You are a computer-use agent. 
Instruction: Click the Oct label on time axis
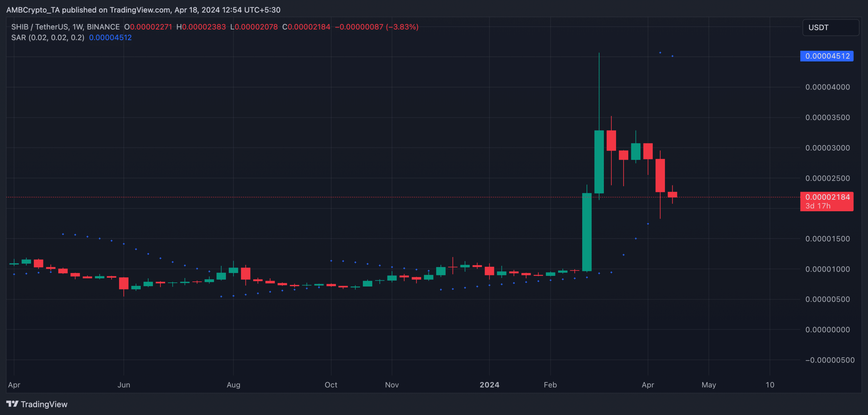(331, 385)
